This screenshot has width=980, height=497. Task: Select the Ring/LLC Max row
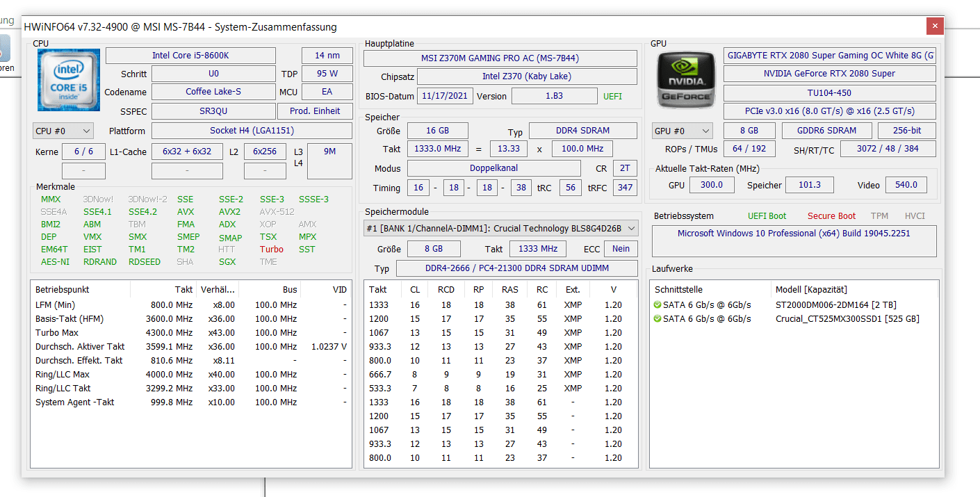pos(191,375)
